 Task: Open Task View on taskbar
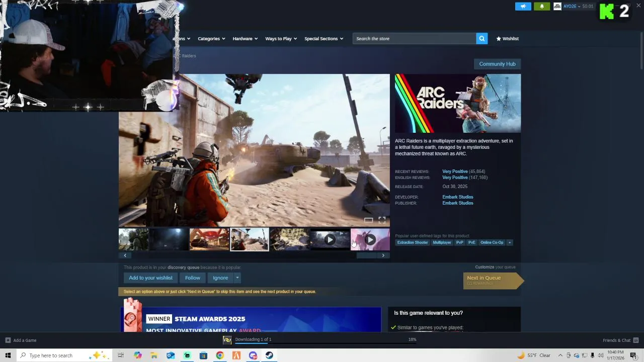click(121, 355)
